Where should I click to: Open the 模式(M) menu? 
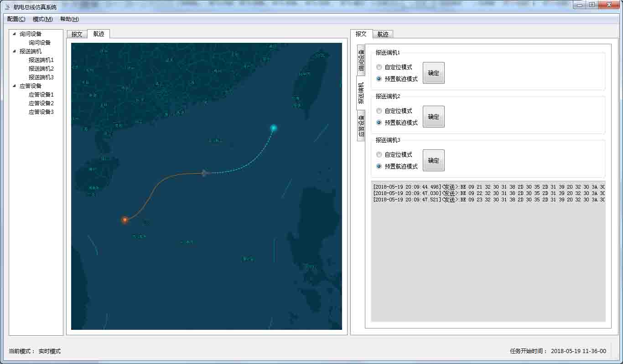tap(43, 19)
